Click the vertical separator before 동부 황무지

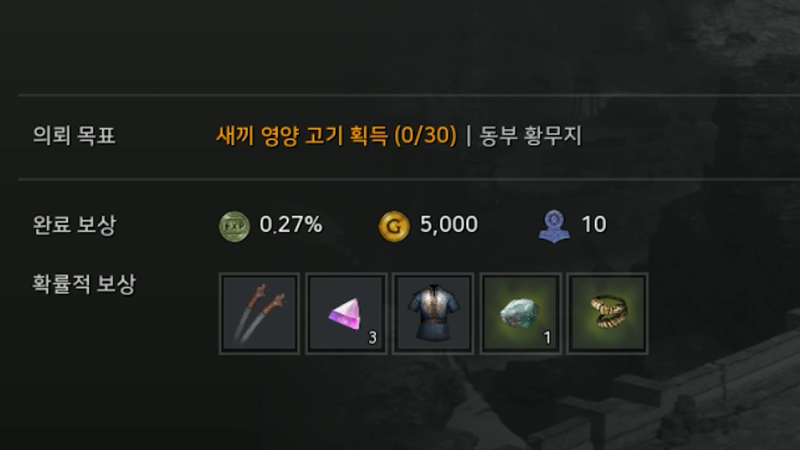pyautogui.click(x=468, y=136)
